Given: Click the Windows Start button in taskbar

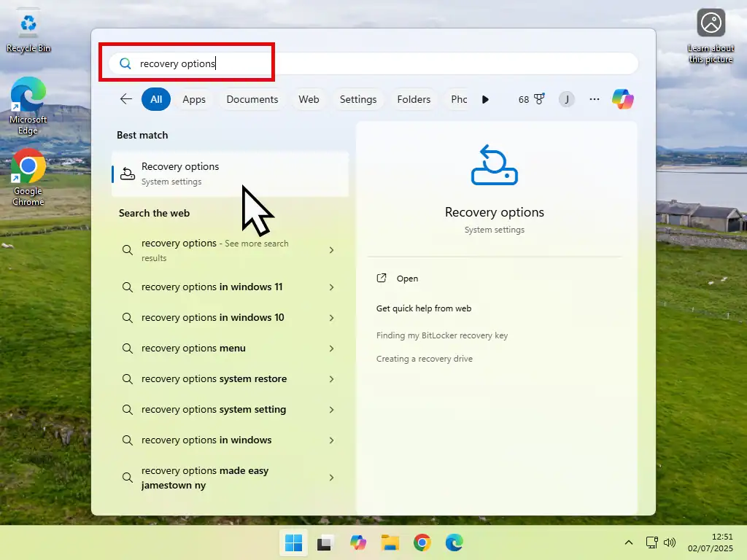Looking at the screenshot, I should [x=293, y=542].
